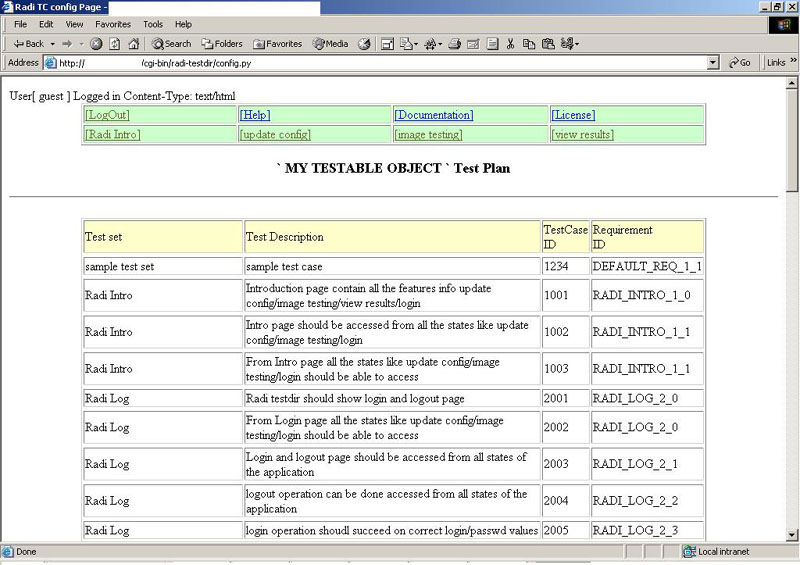
Task: Show the Folders pane from the toolbar
Action: click(221, 44)
